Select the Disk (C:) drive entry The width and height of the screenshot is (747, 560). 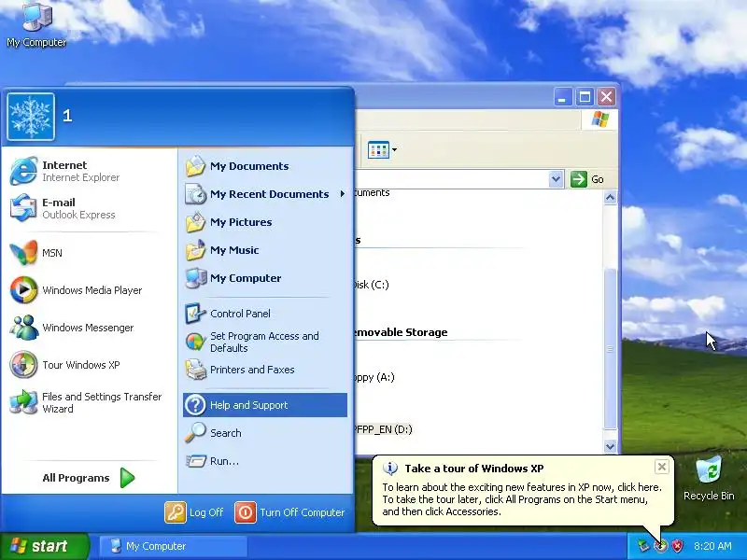pos(372,285)
